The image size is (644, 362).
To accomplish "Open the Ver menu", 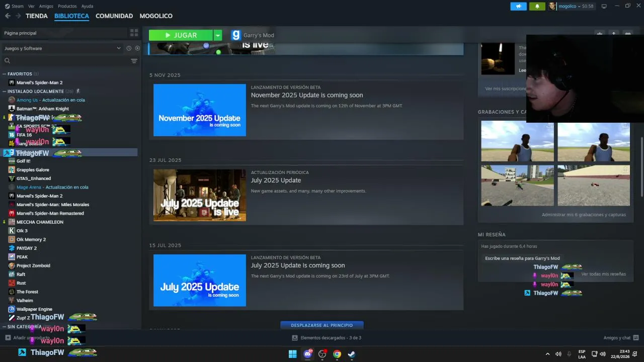I will 31,6.
